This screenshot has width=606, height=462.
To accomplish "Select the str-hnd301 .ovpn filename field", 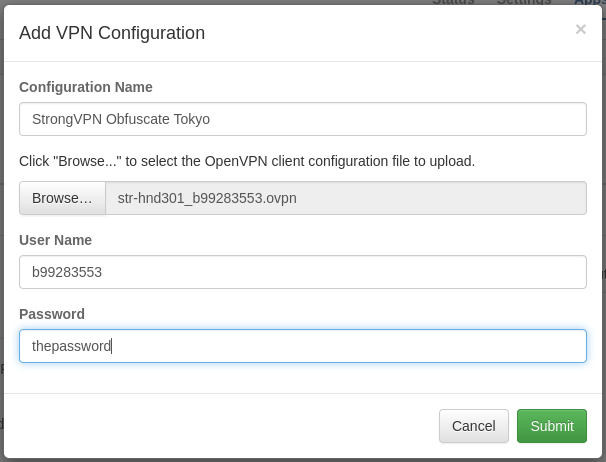I will click(x=345, y=198).
